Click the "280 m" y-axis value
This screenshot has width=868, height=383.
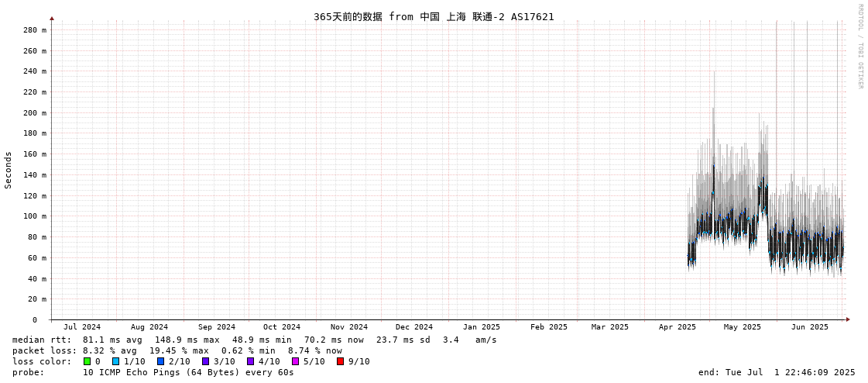pyautogui.click(x=35, y=30)
